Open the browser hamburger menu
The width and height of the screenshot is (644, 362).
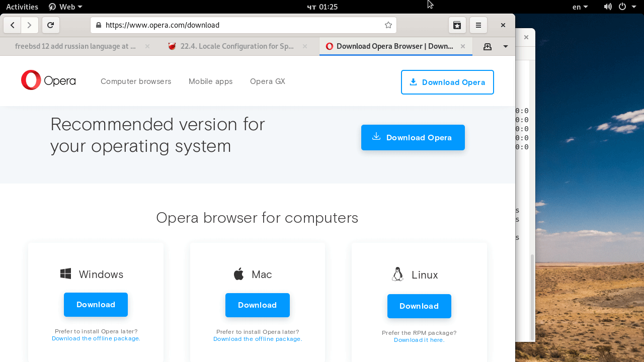pos(478,25)
